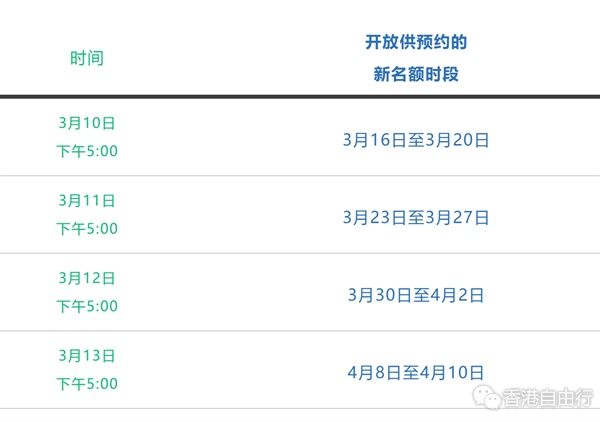Select the 4月8日至4月10日 slot period
This screenshot has height=422, width=600.
click(415, 371)
